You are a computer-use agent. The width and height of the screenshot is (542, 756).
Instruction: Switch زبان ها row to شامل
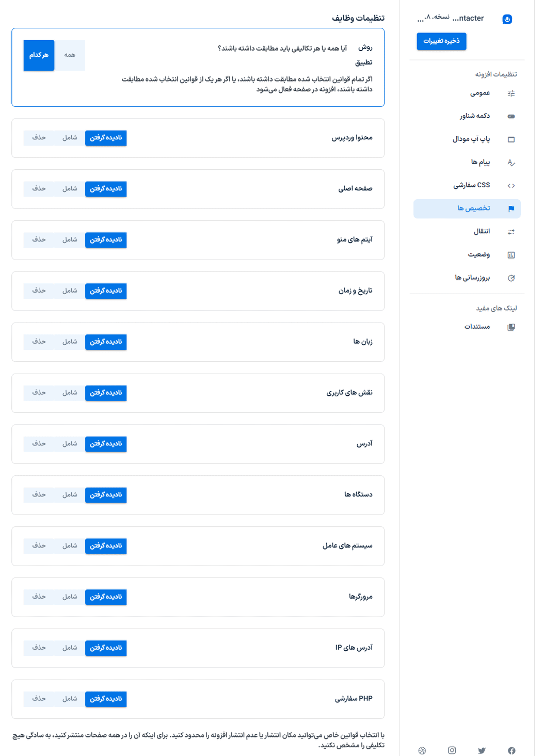pos(70,342)
